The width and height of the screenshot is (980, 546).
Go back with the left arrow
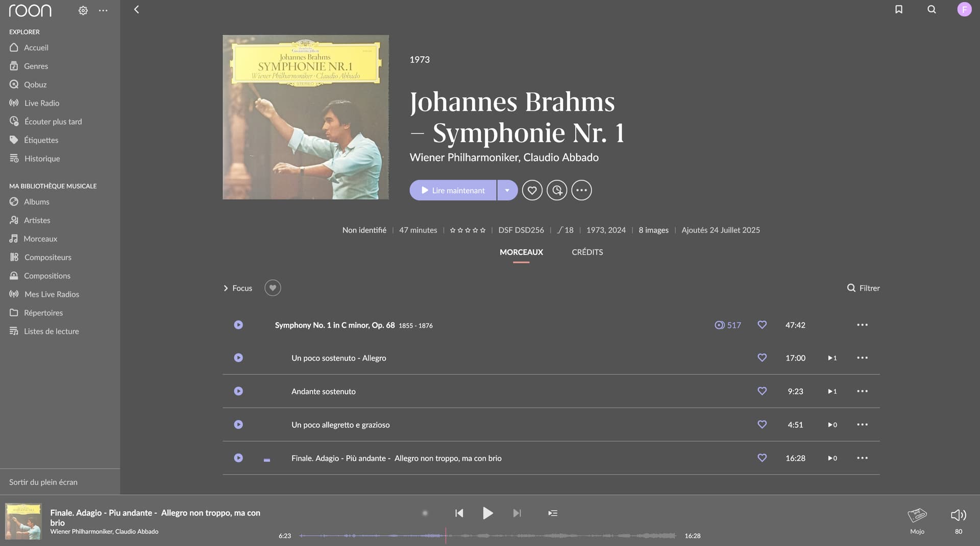[x=136, y=9]
